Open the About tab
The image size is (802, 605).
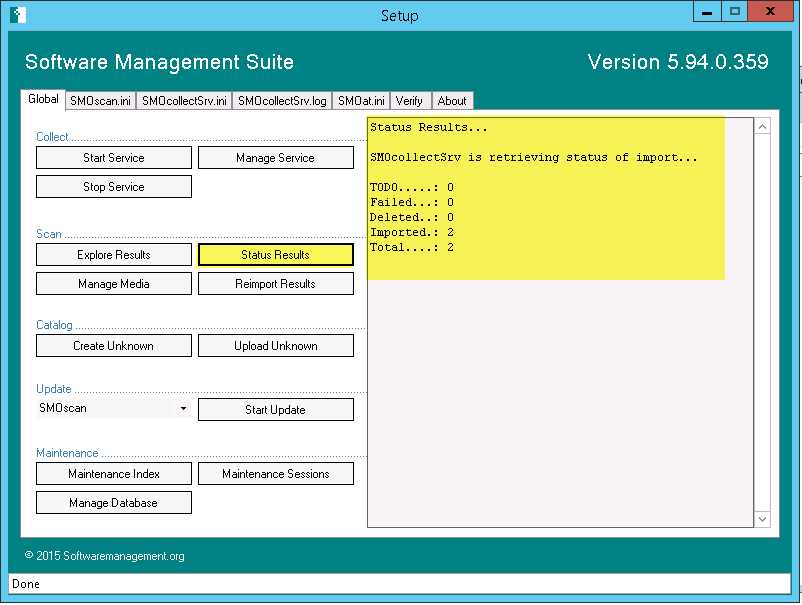click(x=452, y=101)
